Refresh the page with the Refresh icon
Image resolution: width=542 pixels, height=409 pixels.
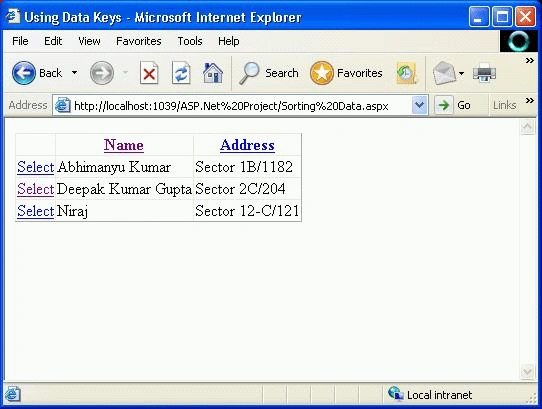[181, 73]
